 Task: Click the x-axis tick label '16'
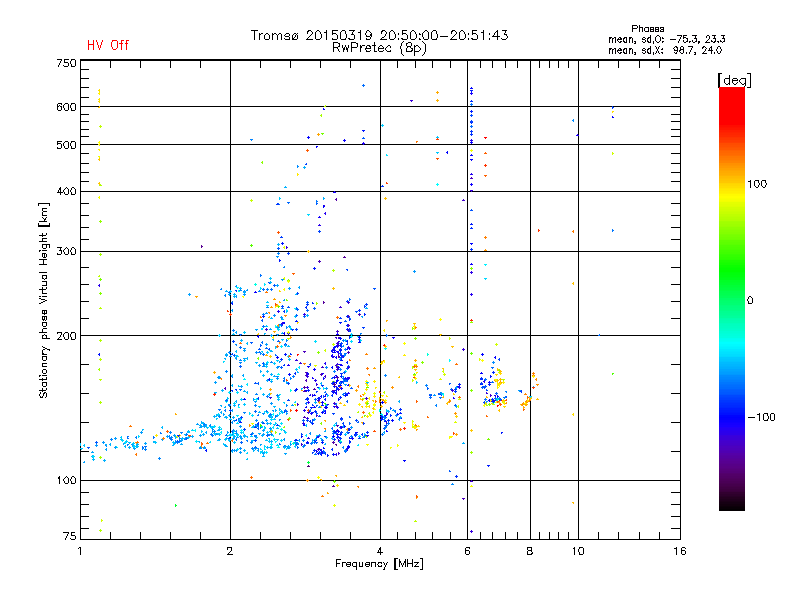click(680, 551)
